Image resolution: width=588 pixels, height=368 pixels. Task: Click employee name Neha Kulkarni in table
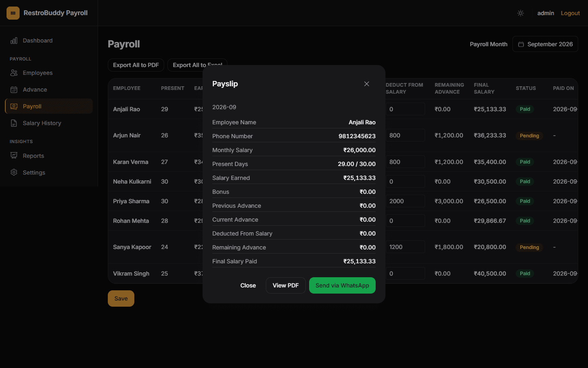click(132, 182)
